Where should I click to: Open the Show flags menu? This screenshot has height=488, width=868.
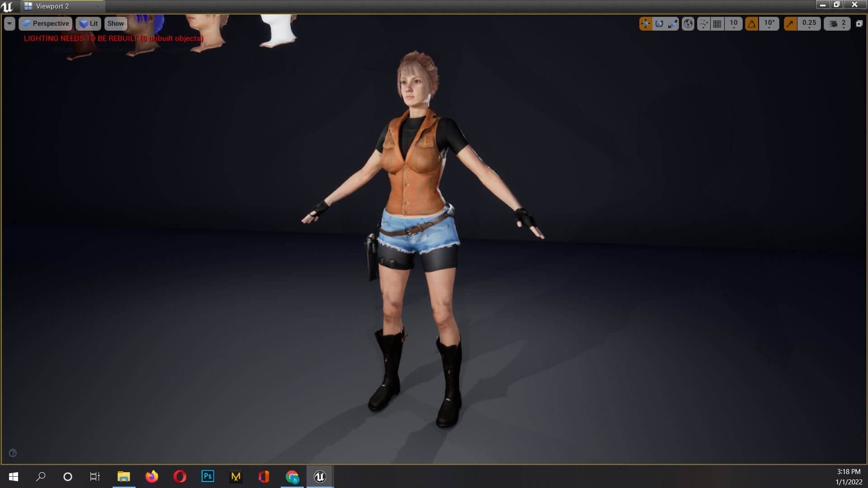[x=115, y=23]
